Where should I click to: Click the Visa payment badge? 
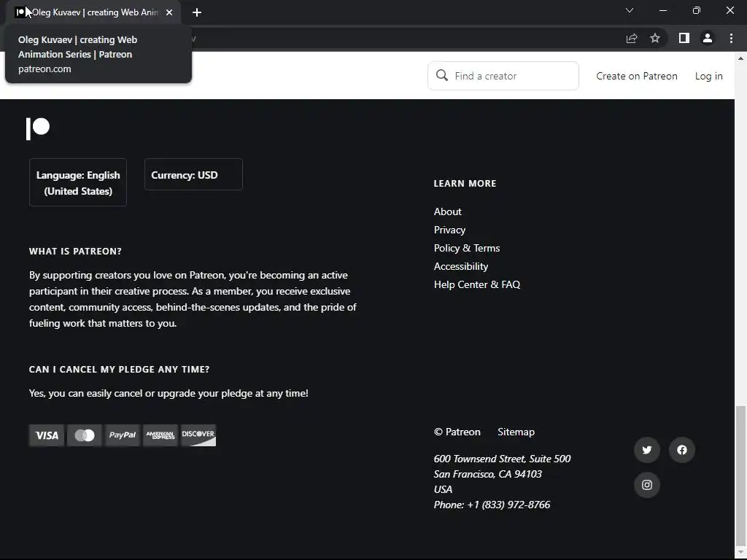coord(47,435)
